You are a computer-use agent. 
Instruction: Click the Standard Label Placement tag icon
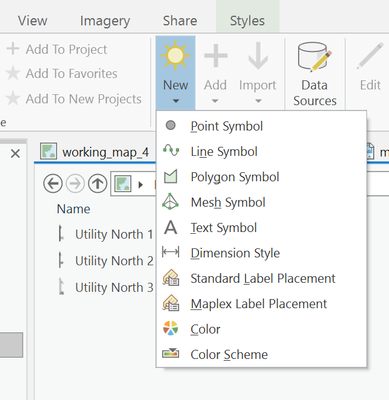(x=171, y=278)
